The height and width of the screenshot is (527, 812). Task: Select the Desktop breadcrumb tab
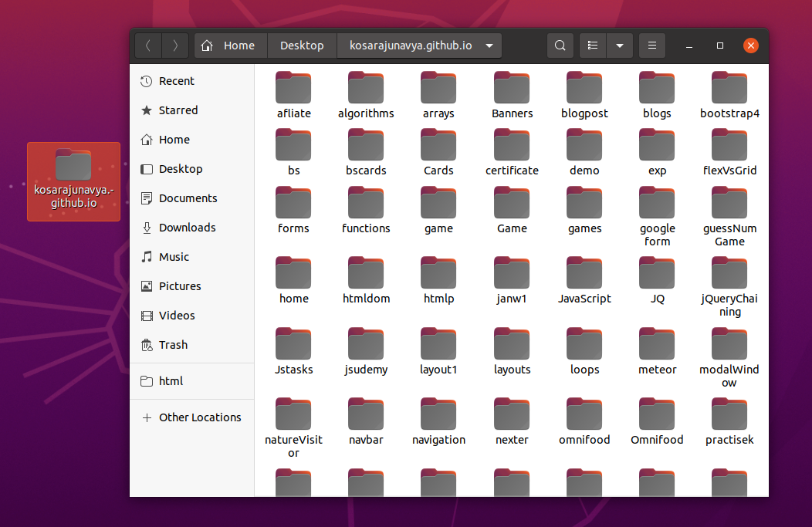(302, 46)
